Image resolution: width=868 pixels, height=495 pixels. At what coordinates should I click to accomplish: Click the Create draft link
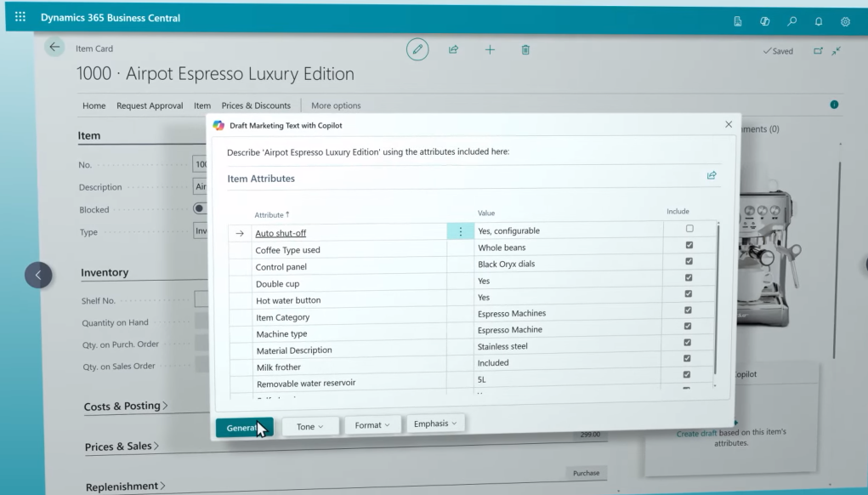click(x=696, y=434)
